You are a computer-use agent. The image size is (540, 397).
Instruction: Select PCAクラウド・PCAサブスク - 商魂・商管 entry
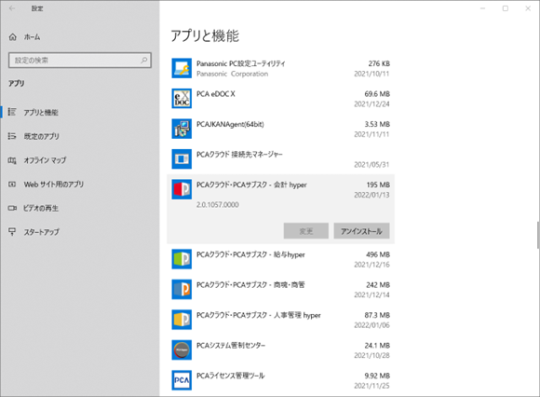click(251, 285)
